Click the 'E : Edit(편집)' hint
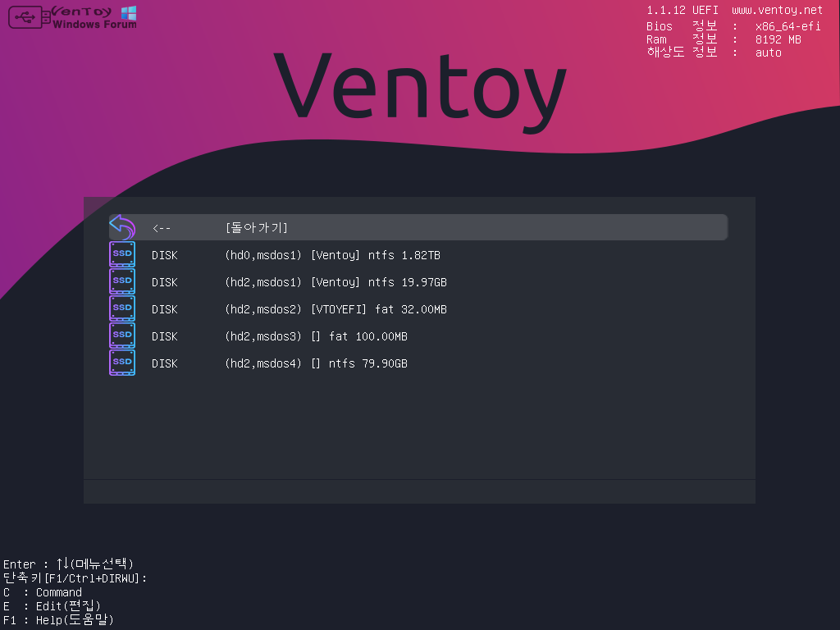Screen dimensions: 840x630 pos(52,606)
